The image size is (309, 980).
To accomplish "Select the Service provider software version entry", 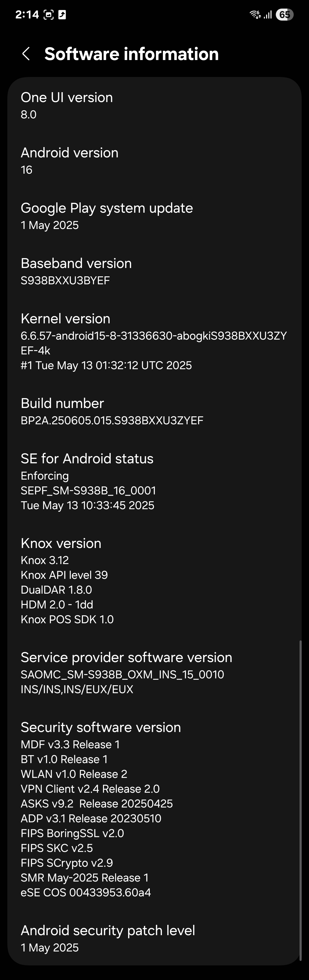I will [154, 673].
